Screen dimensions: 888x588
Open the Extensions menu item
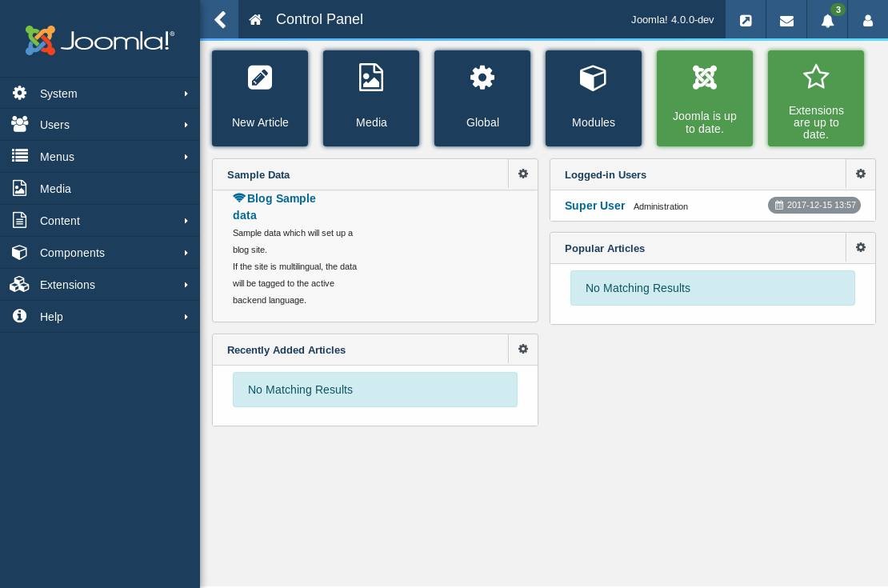point(100,285)
